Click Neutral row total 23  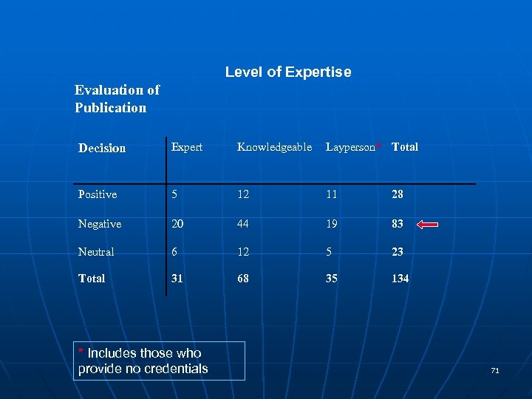coord(398,252)
